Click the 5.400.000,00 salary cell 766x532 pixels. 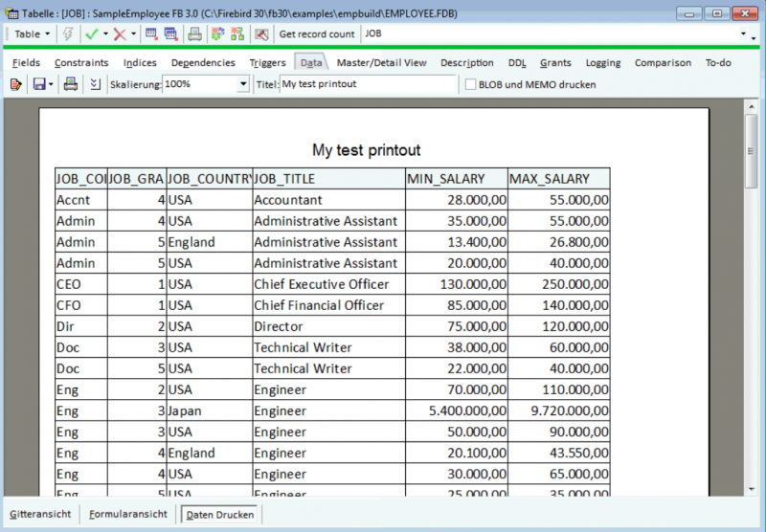click(x=457, y=410)
